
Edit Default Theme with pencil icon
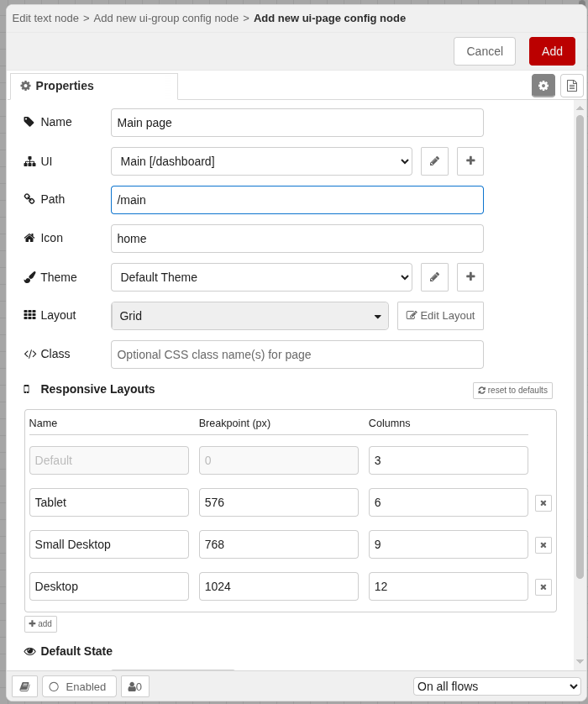pyautogui.click(x=434, y=277)
